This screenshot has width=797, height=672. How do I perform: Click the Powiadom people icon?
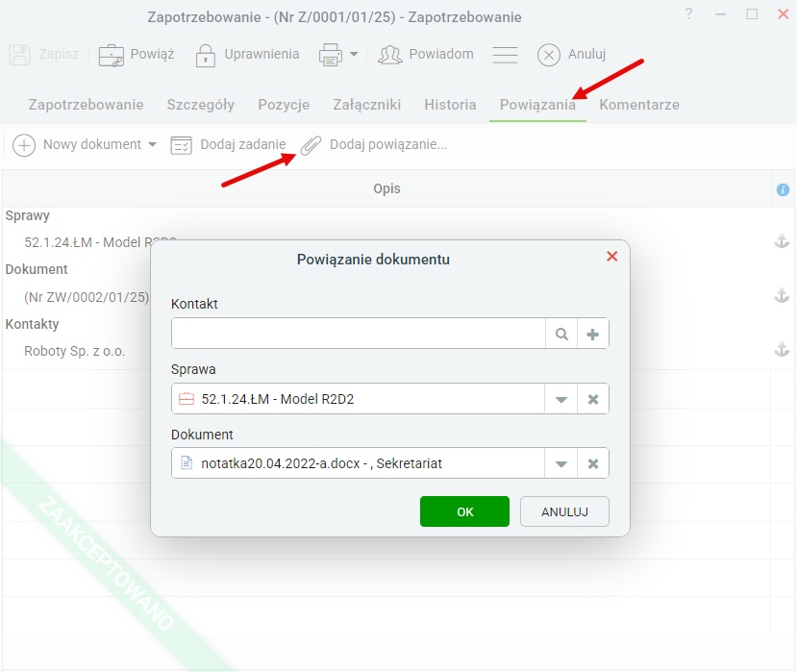pyautogui.click(x=390, y=55)
